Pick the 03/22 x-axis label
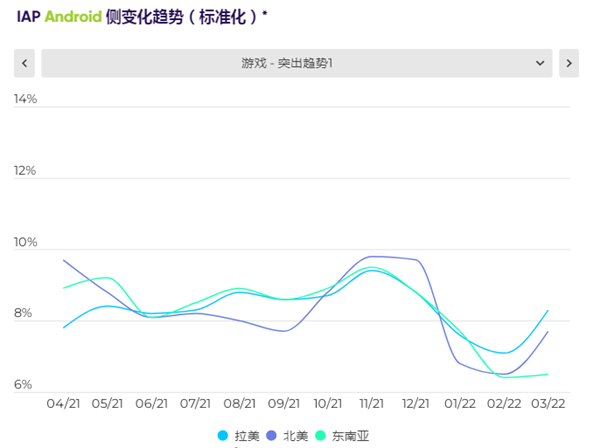 click(547, 404)
